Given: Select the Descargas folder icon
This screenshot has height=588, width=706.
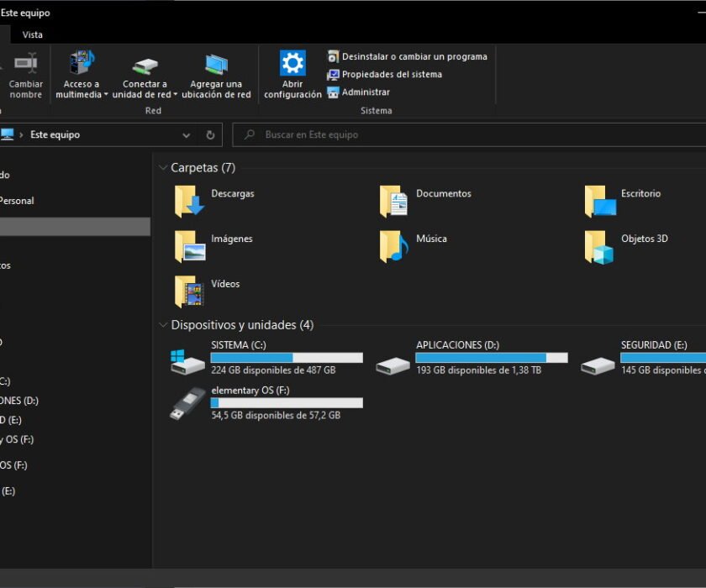Looking at the screenshot, I should 189,201.
